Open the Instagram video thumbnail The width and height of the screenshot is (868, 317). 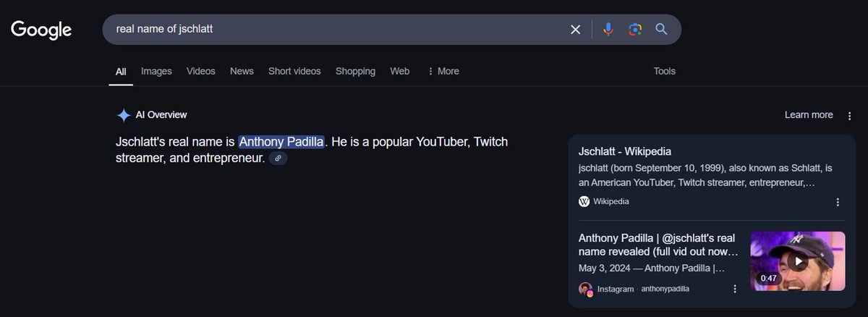797,261
